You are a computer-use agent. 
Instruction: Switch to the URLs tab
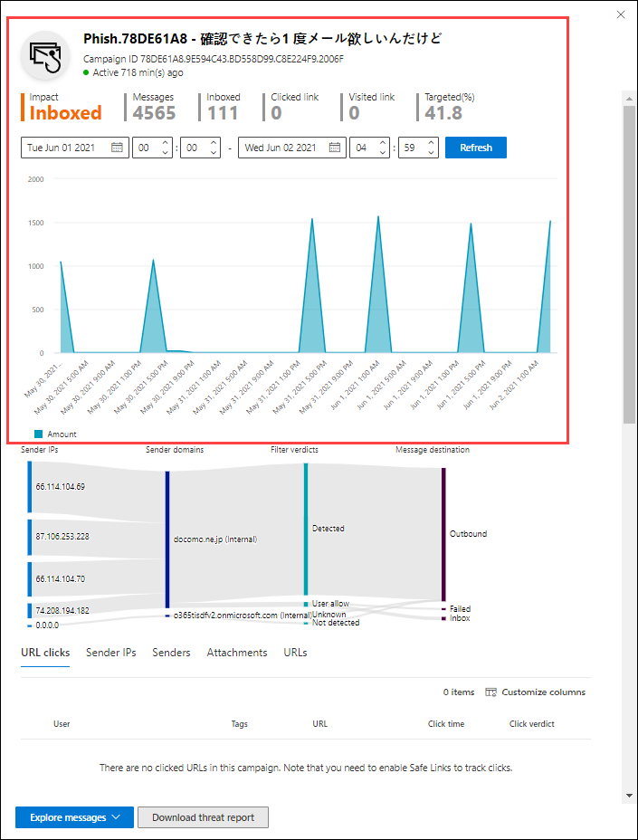pyautogui.click(x=295, y=653)
